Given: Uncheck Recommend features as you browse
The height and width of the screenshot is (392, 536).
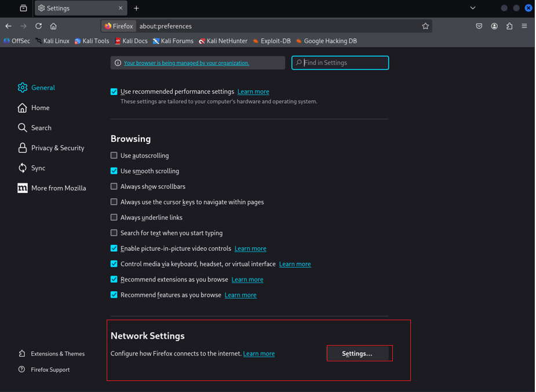Looking at the screenshot, I should coord(114,295).
